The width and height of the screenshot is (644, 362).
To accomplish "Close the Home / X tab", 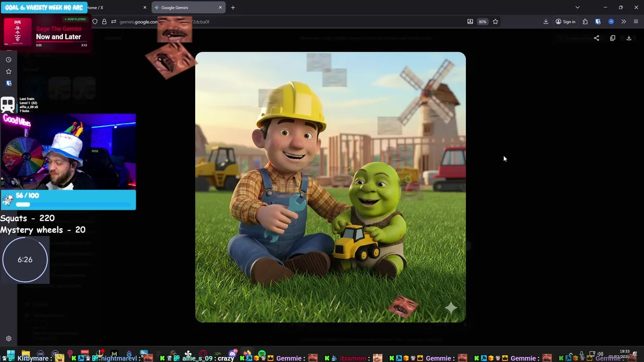I will tap(145, 8).
